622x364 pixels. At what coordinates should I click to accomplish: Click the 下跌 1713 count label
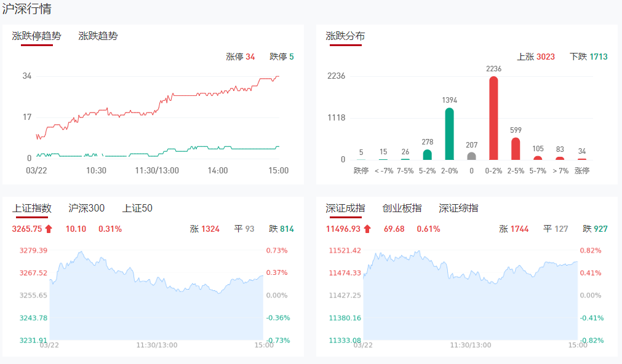click(x=588, y=57)
